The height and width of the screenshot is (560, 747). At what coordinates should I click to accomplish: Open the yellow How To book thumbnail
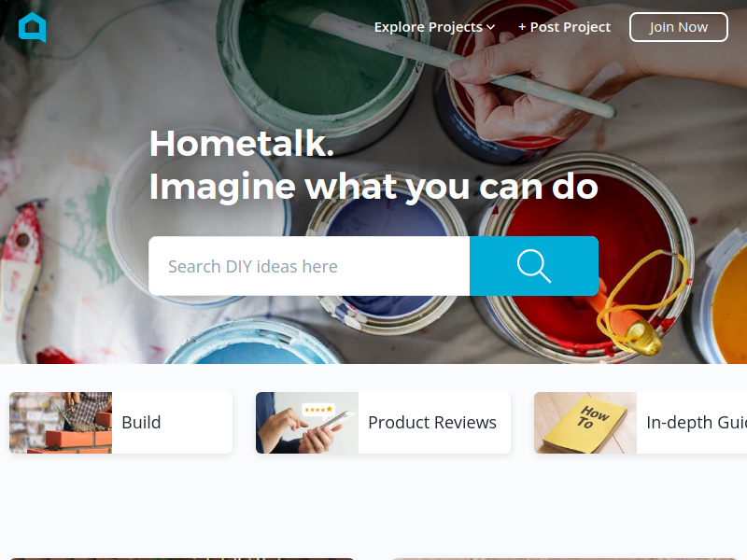585,423
